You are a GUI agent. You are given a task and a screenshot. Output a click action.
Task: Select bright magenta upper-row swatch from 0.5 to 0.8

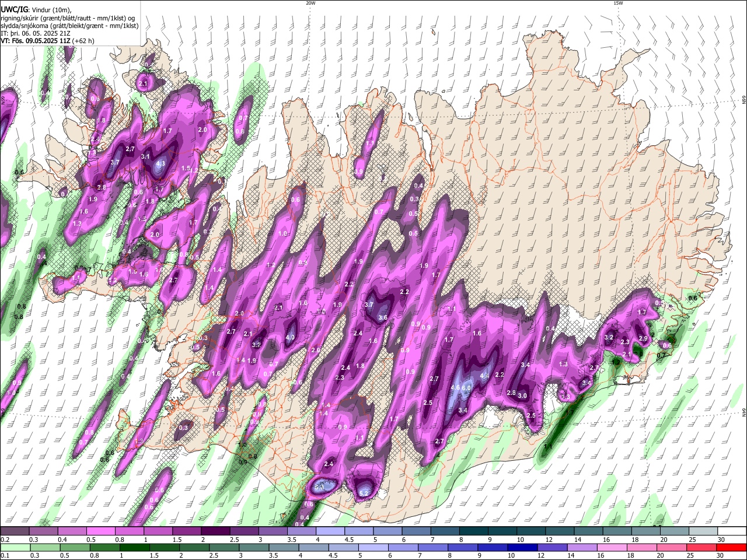pos(100,531)
